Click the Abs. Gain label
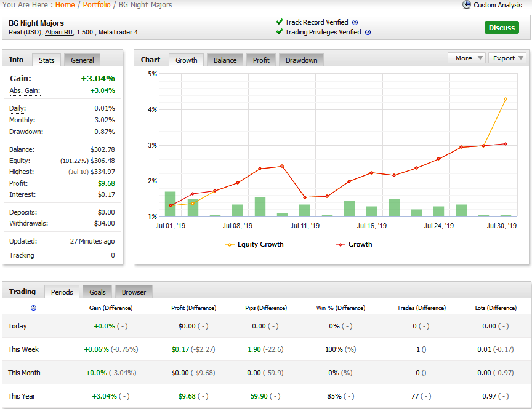This screenshot has height=409, width=532. [25, 90]
